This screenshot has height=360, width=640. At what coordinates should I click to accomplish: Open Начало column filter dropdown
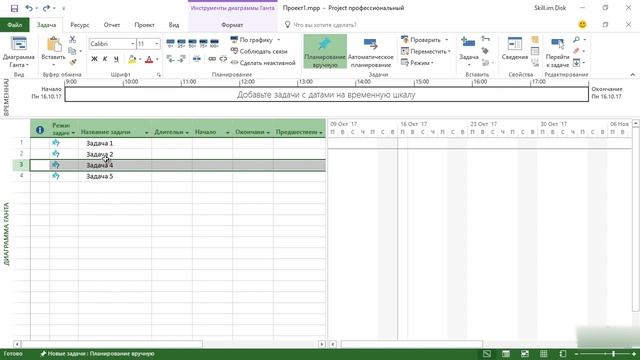pyautogui.click(x=227, y=132)
